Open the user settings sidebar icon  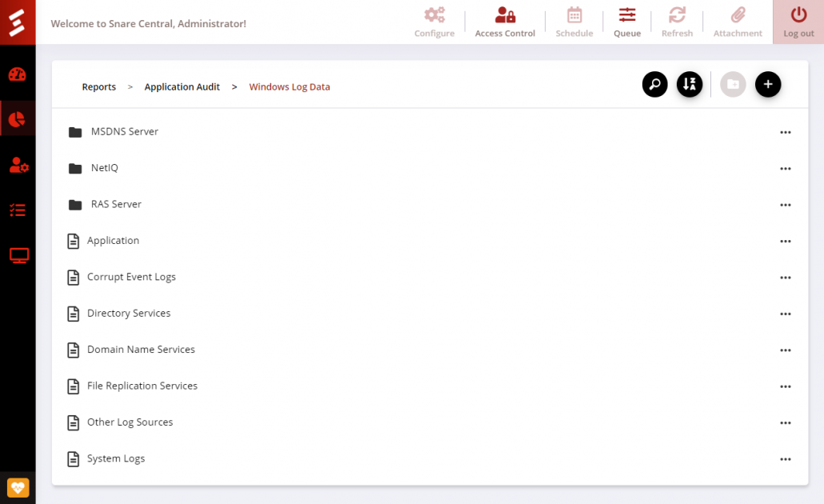(18, 165)
